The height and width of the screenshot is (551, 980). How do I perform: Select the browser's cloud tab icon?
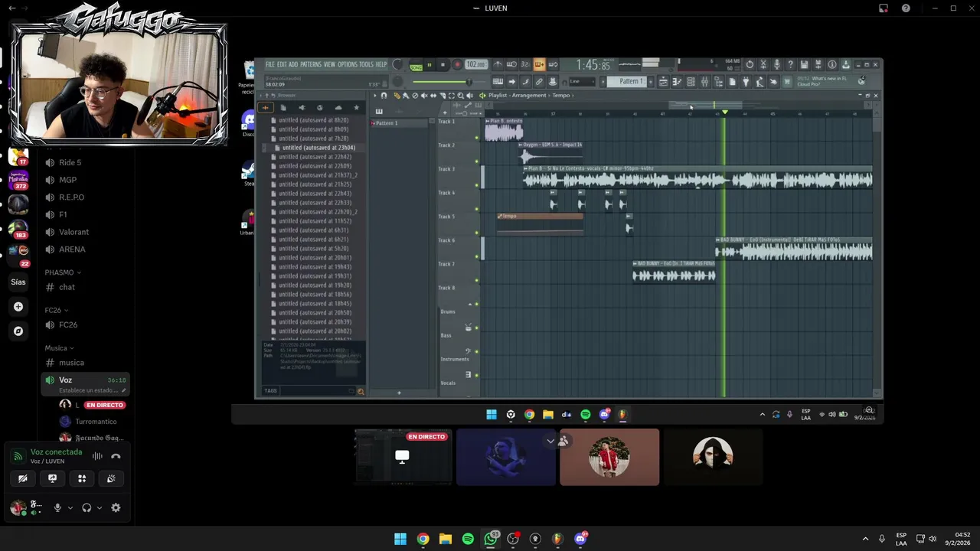coord(338,108)
